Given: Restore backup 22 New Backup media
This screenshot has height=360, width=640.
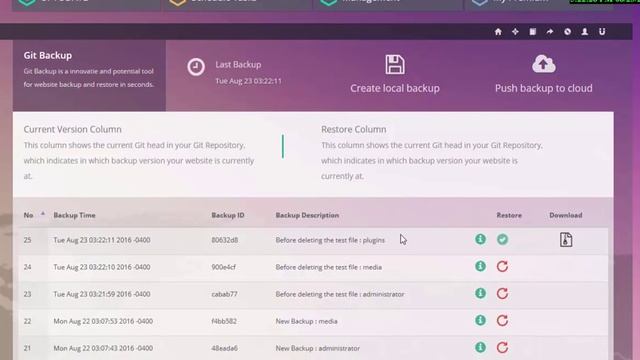Looking at the screenshot, I should pos(502,320).
